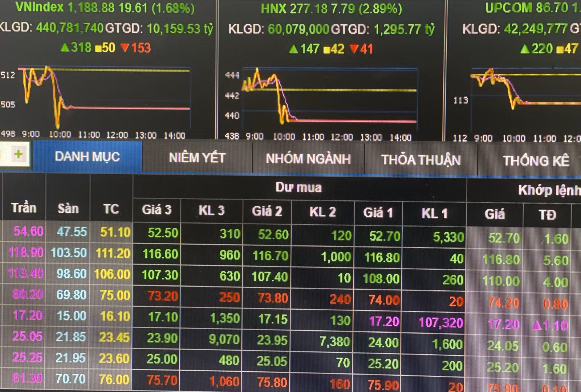Select the red bid volume 1,060
Viewport: 581px width, 392px height.
tap(224, 381)
